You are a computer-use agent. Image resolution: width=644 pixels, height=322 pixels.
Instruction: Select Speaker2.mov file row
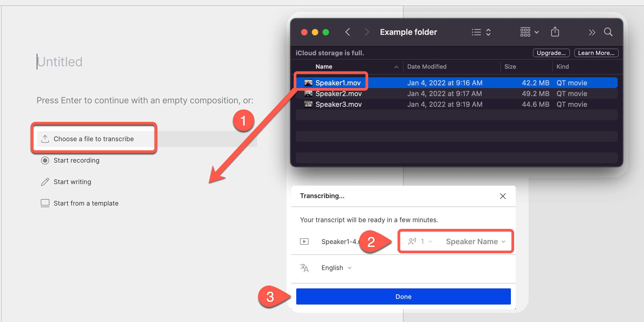pyautogui.click(x=457, y=93)
